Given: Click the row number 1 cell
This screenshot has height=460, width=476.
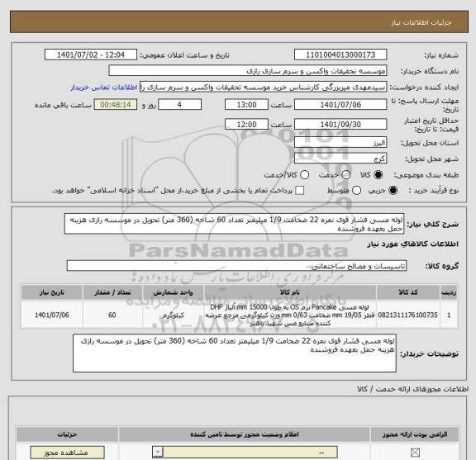Looking at the screenshot, I should [449, 315].
